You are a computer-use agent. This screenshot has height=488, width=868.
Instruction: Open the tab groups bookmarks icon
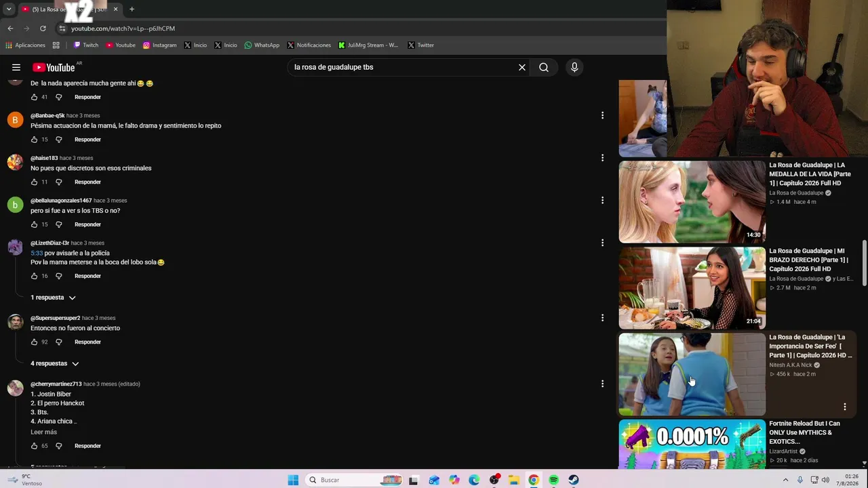tap(56, 45)
